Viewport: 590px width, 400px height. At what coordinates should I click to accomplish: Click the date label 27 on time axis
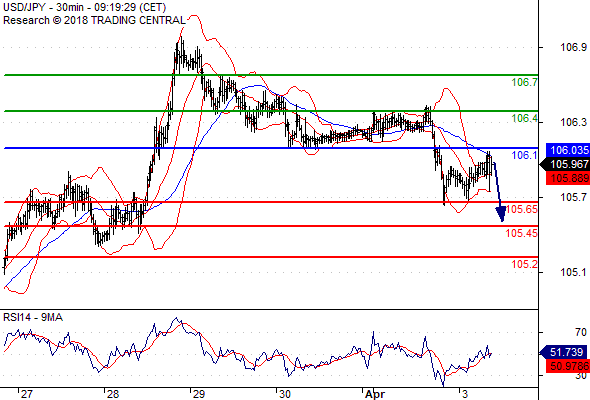(26, 394)
